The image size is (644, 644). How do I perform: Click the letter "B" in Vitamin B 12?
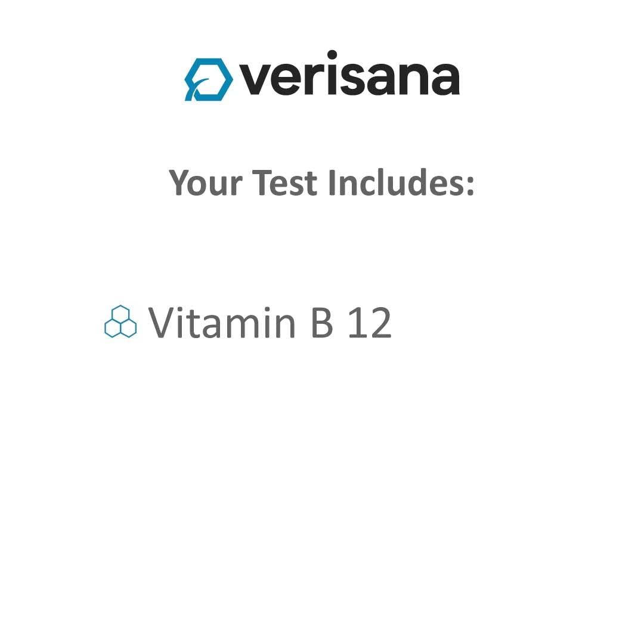pyautogui.click(x=322, y=323)
